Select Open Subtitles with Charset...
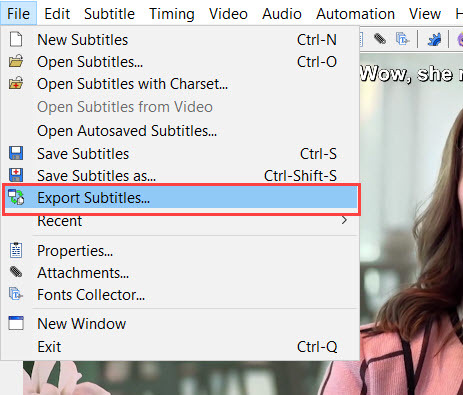 pyautogui.click(x=180, y=84)
